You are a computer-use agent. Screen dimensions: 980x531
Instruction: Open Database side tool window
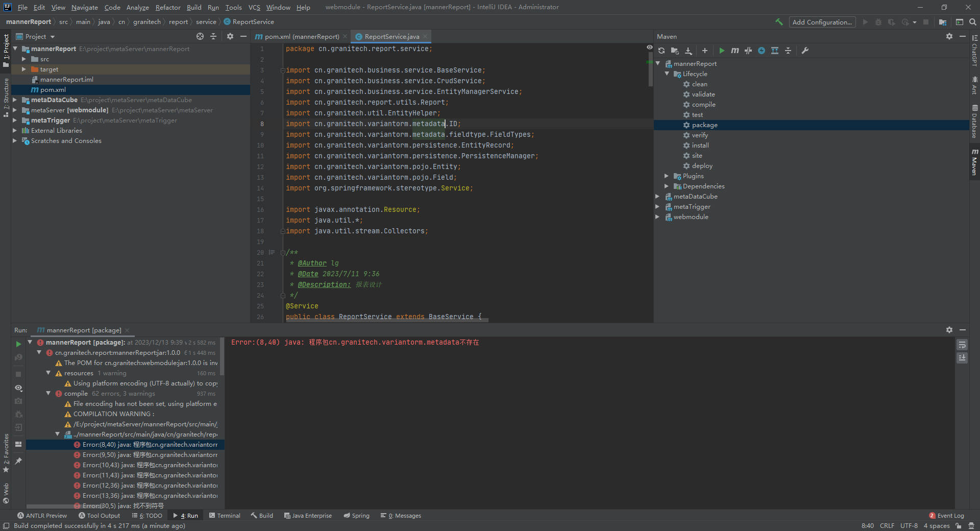(974, 122)
